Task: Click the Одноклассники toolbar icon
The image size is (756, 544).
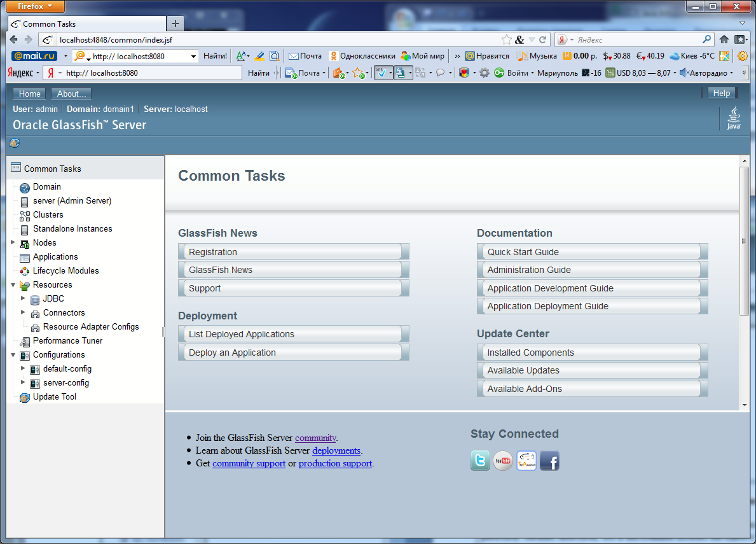Action: [333, 56]
